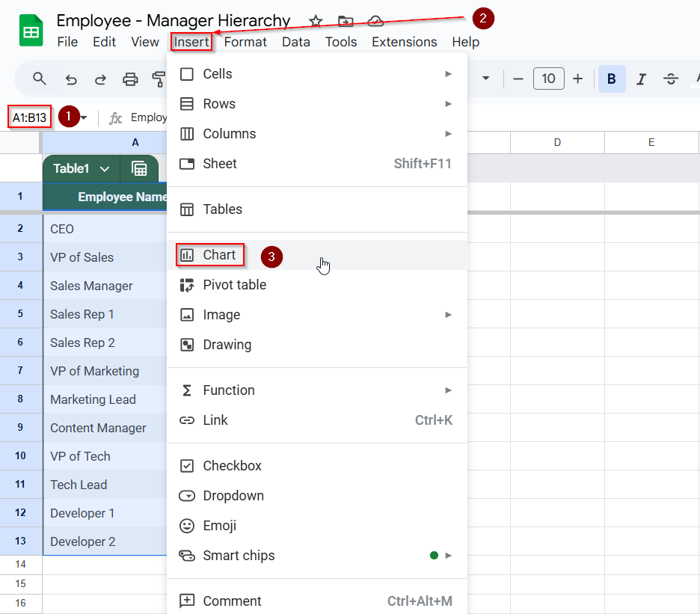Click the table view icon beside Table1
The width and height of the screenshot is (700, 614).
[139, 169]
